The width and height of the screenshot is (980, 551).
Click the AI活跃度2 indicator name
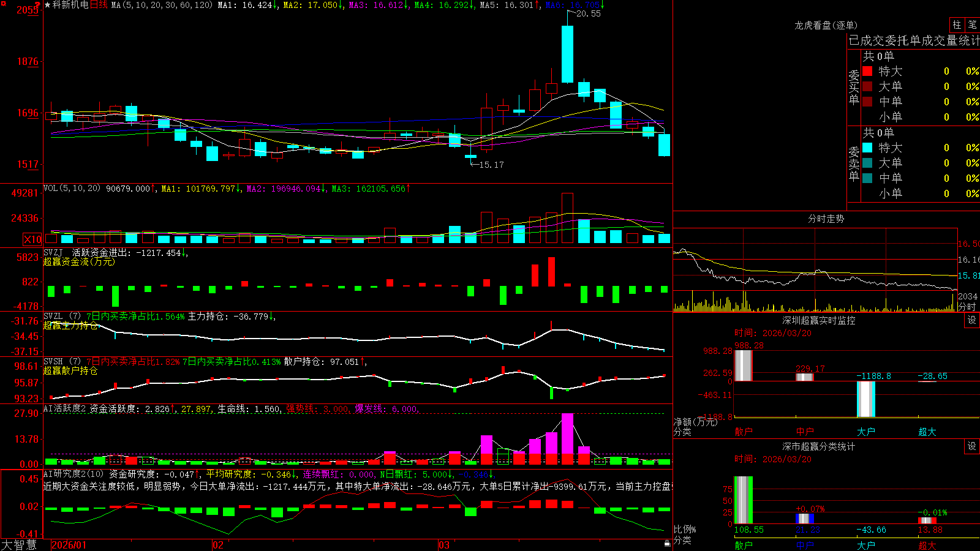coord(65,408)
